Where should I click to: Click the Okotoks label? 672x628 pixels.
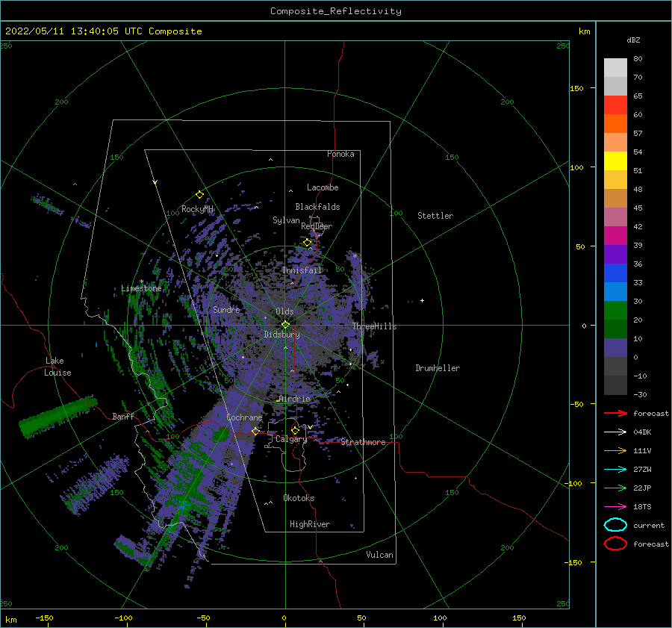point(299,498)
